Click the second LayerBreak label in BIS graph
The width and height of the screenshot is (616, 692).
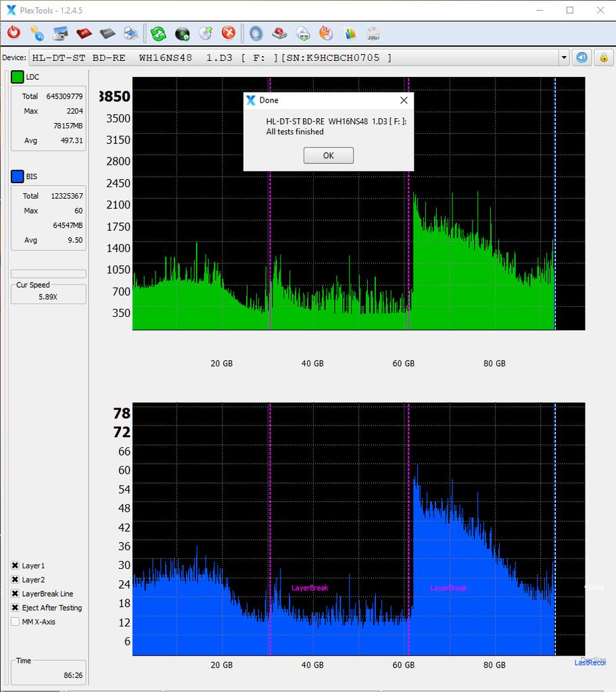coord(448,588)
